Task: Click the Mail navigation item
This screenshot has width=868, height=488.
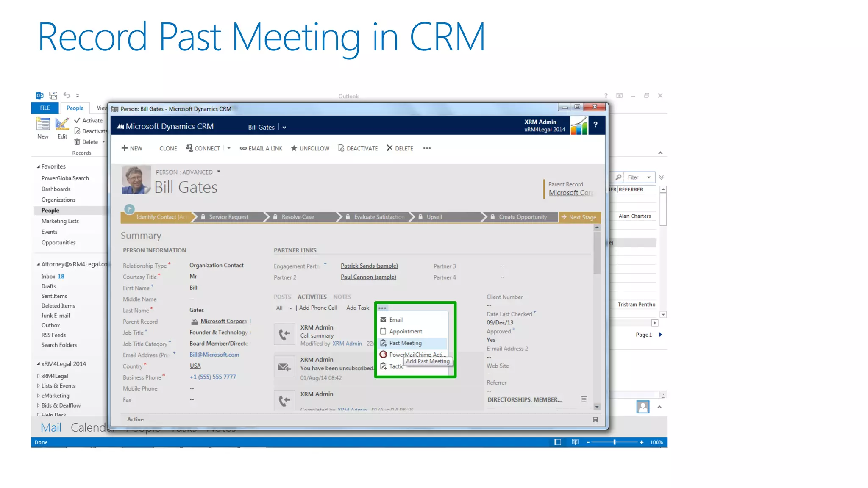Action: pyautogui.click(x=51, y=427)
